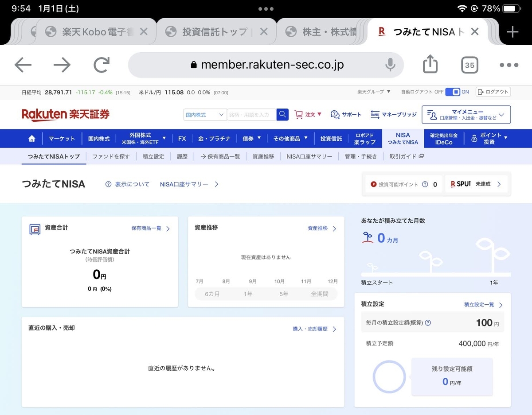
Task: Open 資産推移 link in chart card
Action: 322,229
